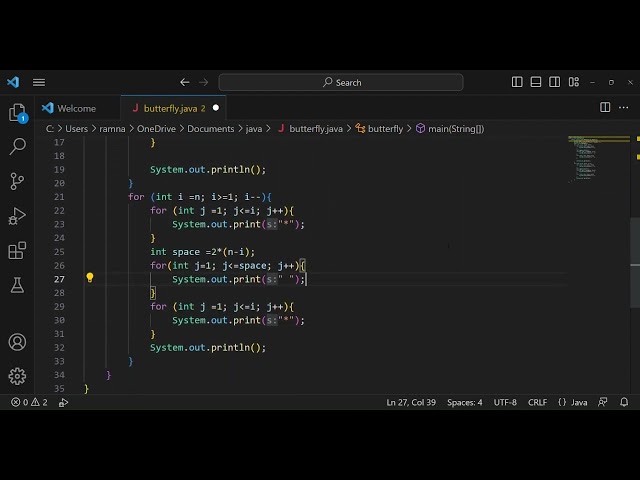This screenshot has width=640, height=480.
Task: Expand the main(String[]) breadcrumb
Action: coord(450,129)
